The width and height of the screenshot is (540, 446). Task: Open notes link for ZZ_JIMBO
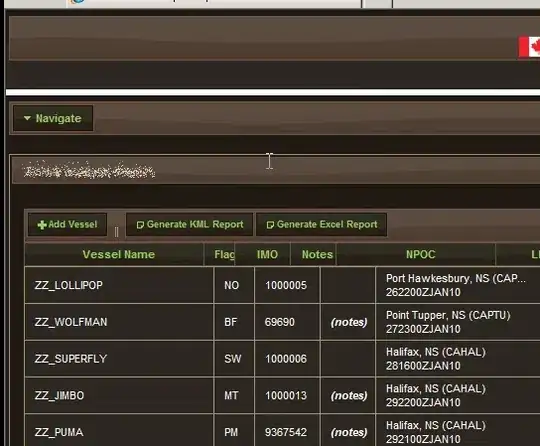[349, 396]
